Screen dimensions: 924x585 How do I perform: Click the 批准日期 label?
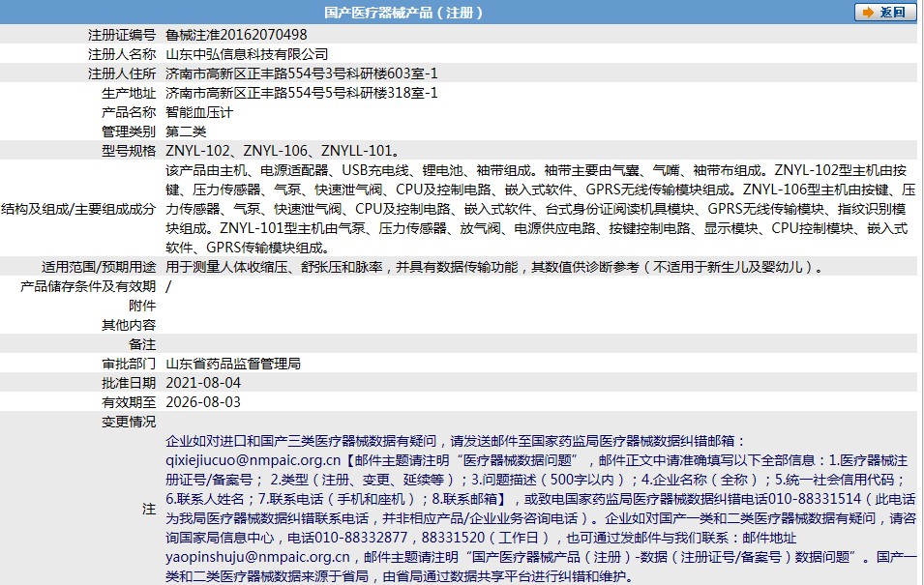tap(129, 383)
